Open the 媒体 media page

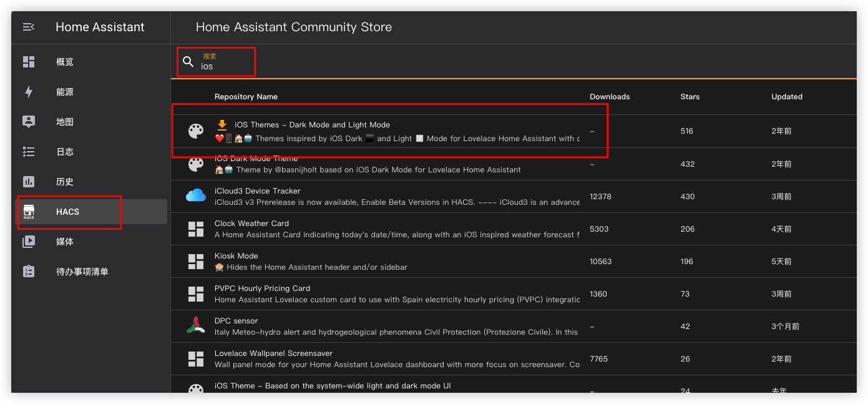65,242
